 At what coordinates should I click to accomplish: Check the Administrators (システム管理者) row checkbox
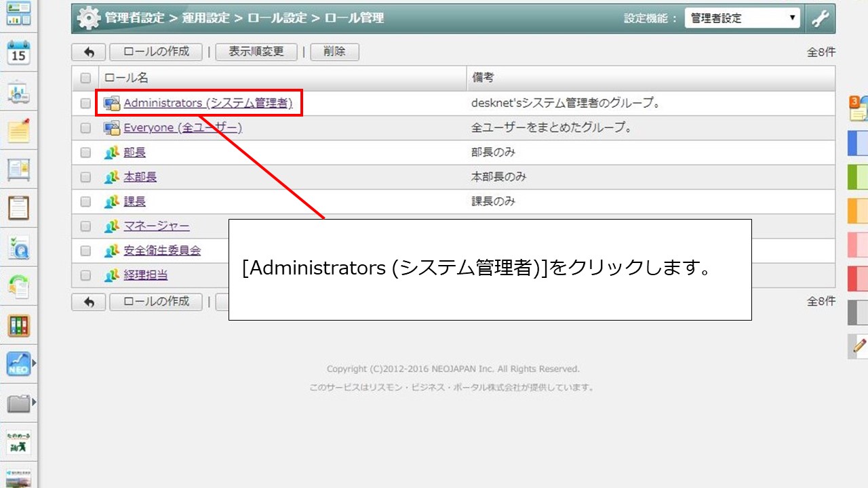pos(85,104)
